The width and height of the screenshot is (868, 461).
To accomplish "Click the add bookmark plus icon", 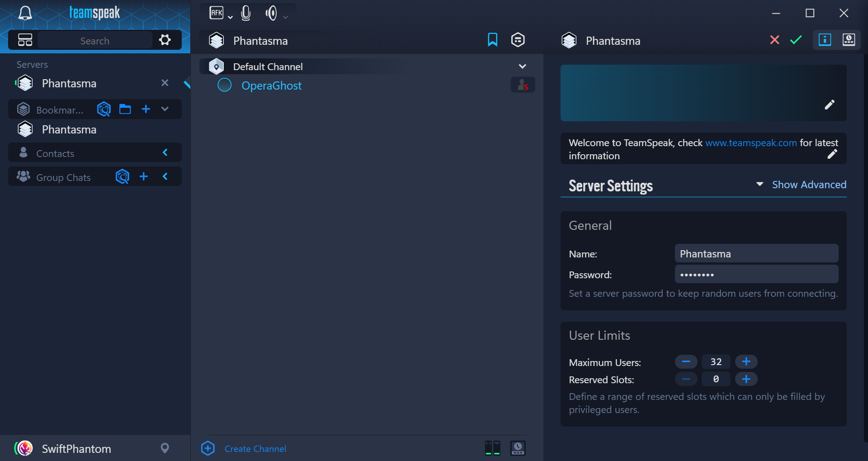I will coord(146,109).
